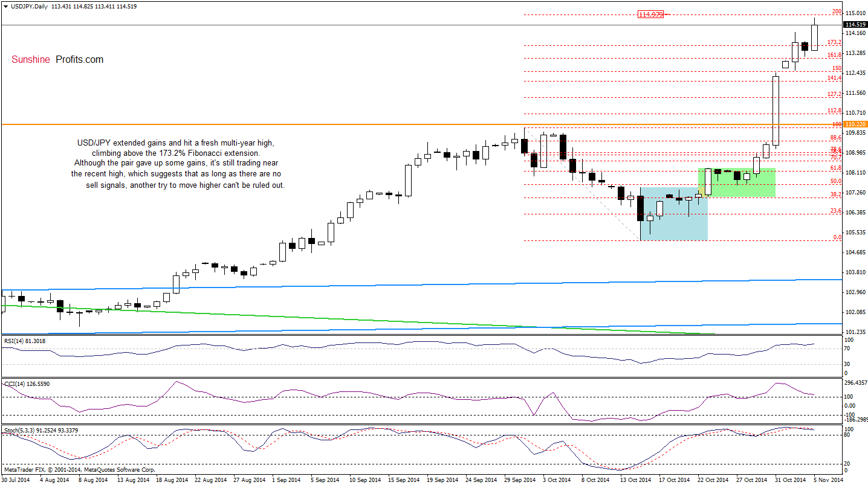Viewport: 868px width, 485px height.
Task: Click the Fibonacci 23.6 level label
Action: 836,211
